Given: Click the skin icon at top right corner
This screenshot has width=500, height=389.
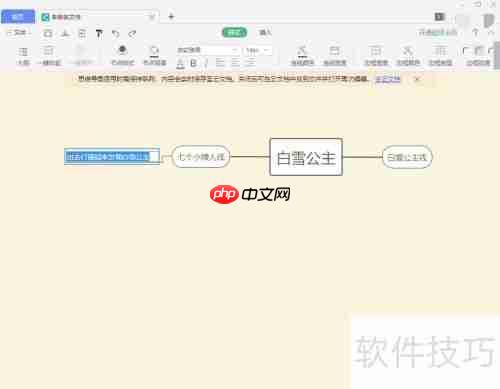Looking at the screenshot, I should [x=489, y=20].
